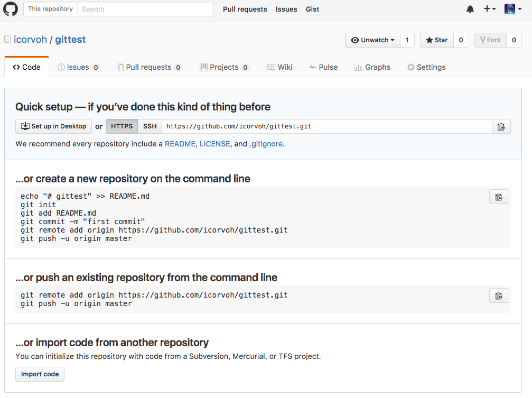Open the README link
Screen dimensions: 532x398
[x=180, y=144]
